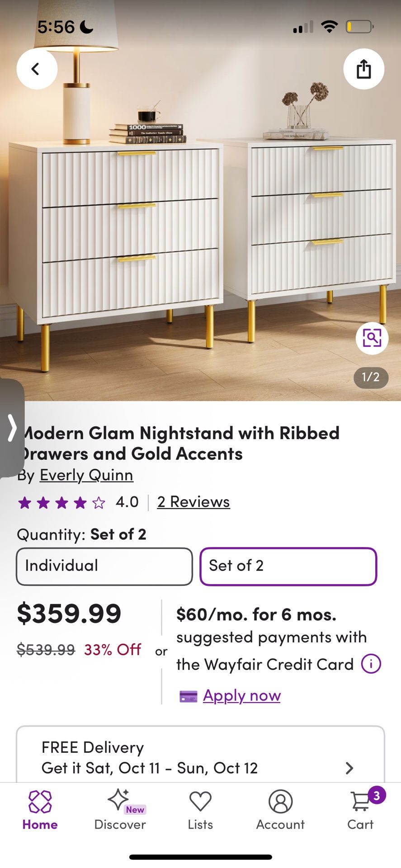Open the share options from product image
This screenshot has height=868, width=401.
coord(363,69)
